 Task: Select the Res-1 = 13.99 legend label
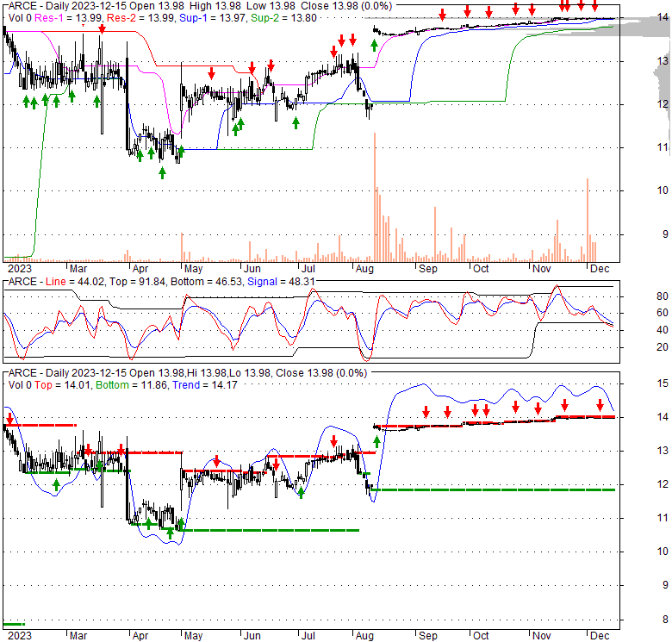[68, 18]
